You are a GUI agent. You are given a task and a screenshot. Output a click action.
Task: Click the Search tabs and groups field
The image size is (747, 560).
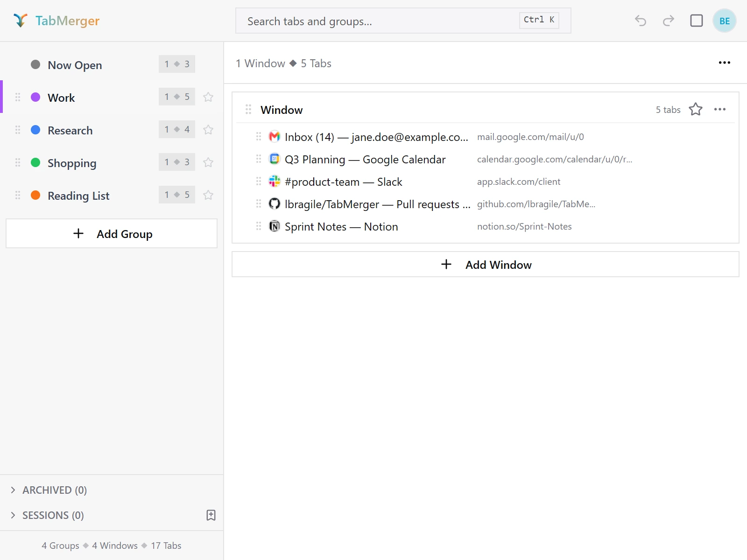[x=403, y=21]
